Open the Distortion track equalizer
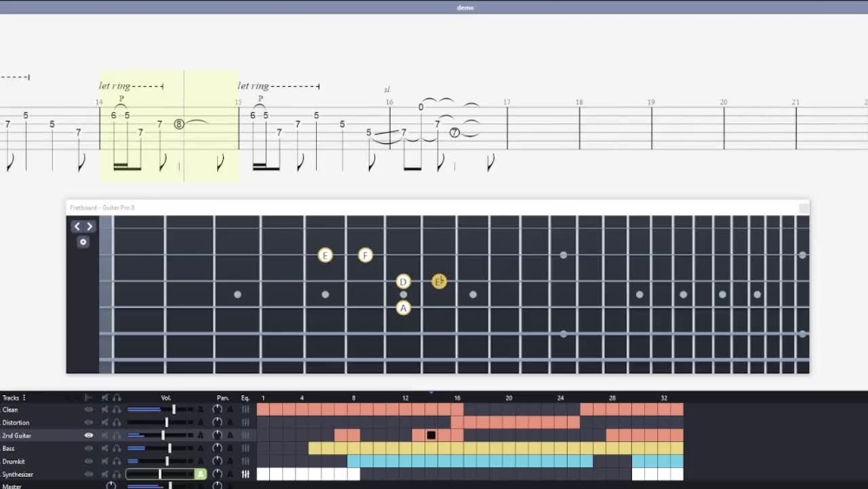This screenshot has width=868, height=489. pos(246,422)
